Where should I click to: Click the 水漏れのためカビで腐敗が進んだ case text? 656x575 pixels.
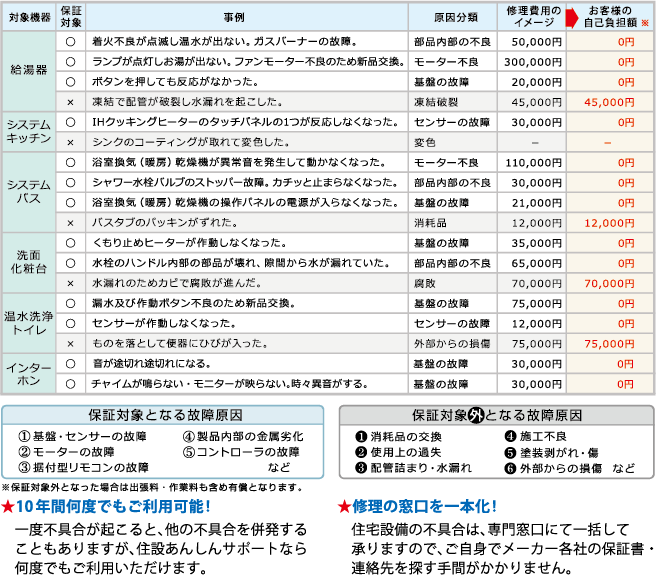(x=177, y=284)
